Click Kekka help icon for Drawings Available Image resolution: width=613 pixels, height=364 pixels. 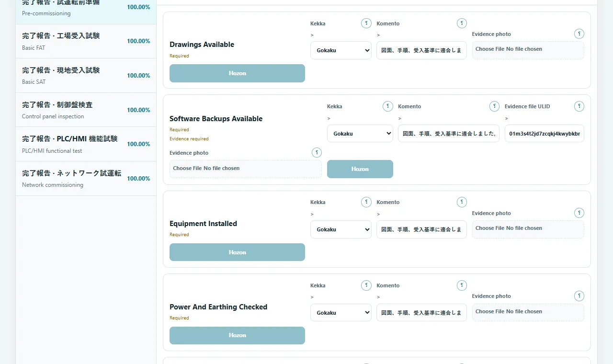click(x=366, y=23)
